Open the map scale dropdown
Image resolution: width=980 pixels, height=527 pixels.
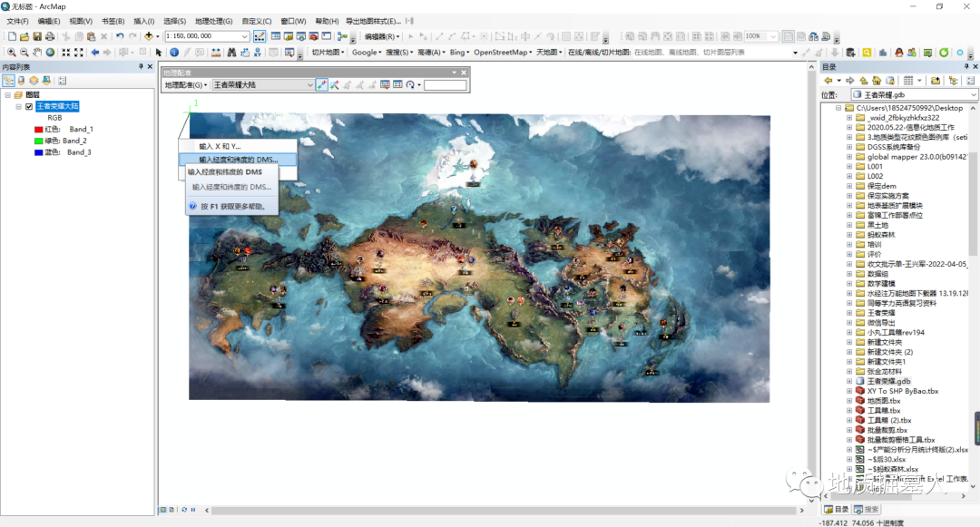[245, 36]
